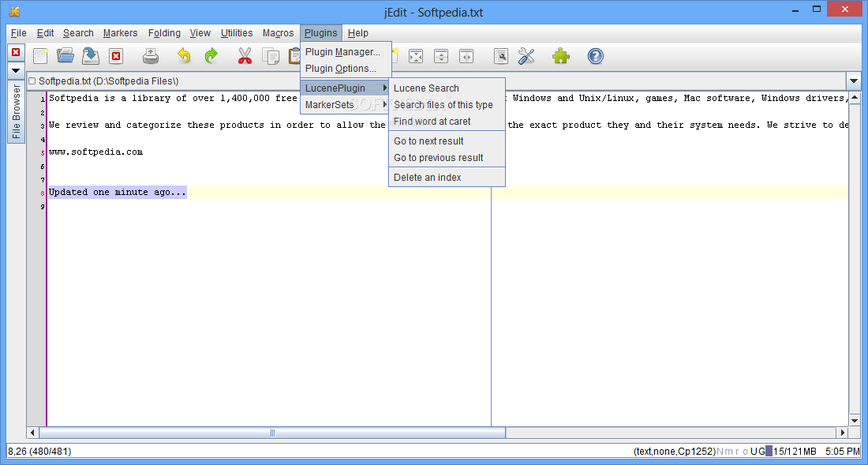This screenshot has height=465, width=868.
Task: Open the Search menu
Action: tap(78, 32)
